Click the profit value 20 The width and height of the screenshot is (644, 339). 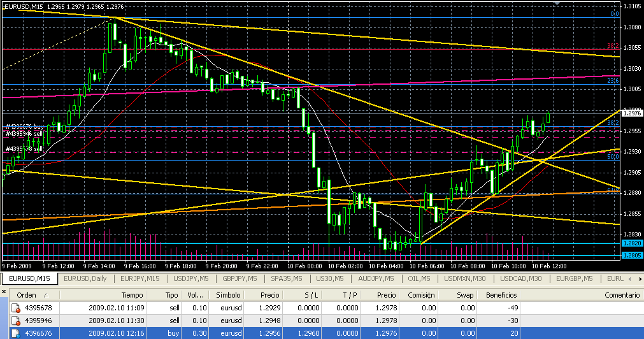coord(514,333)
